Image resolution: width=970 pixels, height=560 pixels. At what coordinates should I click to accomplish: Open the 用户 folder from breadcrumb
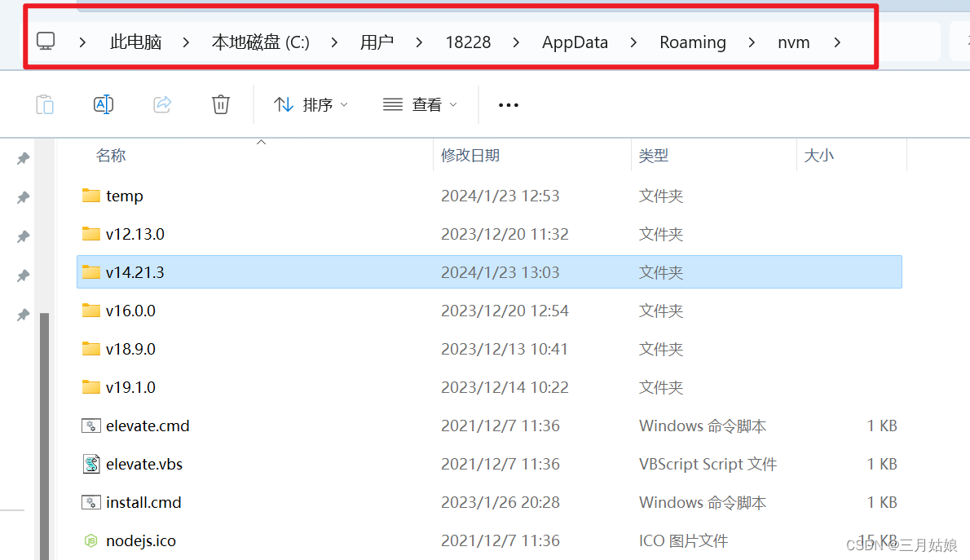click(377, 42)
